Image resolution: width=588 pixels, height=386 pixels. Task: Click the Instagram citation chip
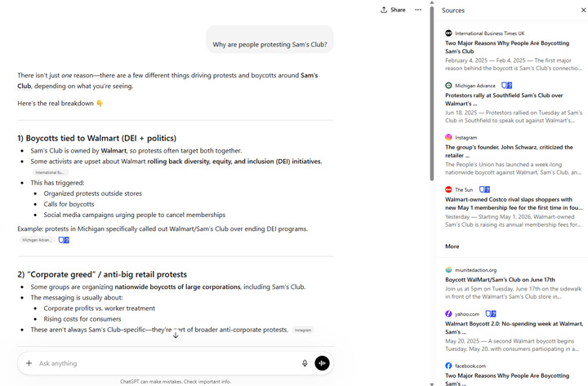point(303,330)
